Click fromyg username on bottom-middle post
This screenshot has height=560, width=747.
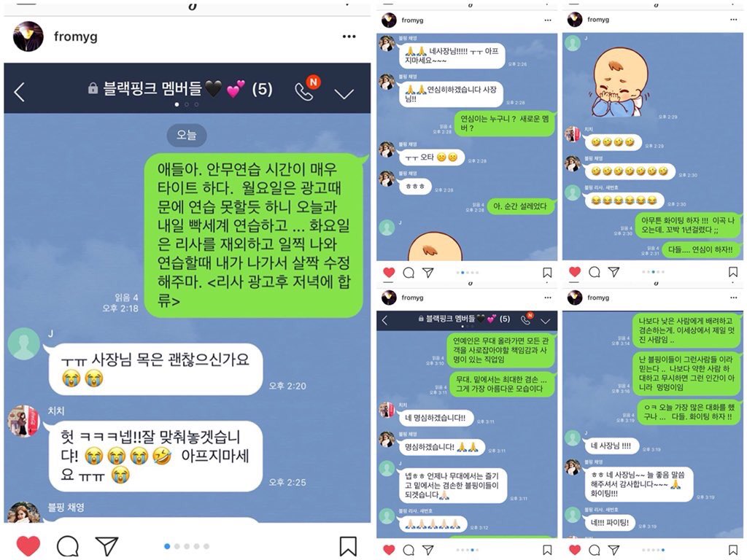413,297
